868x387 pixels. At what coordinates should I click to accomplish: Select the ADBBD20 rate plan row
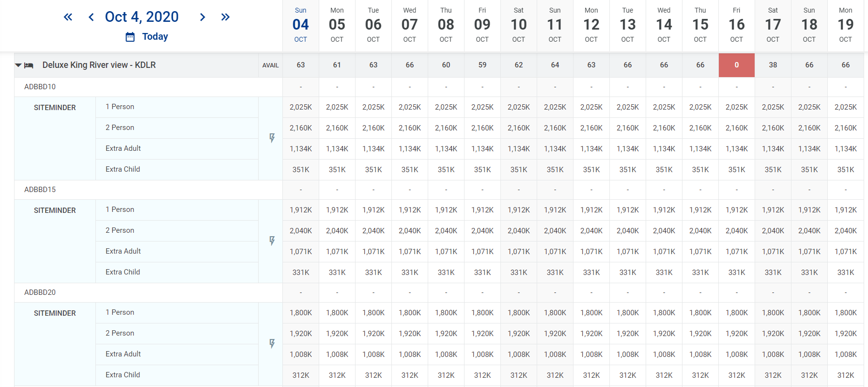(x=40, y=292)
